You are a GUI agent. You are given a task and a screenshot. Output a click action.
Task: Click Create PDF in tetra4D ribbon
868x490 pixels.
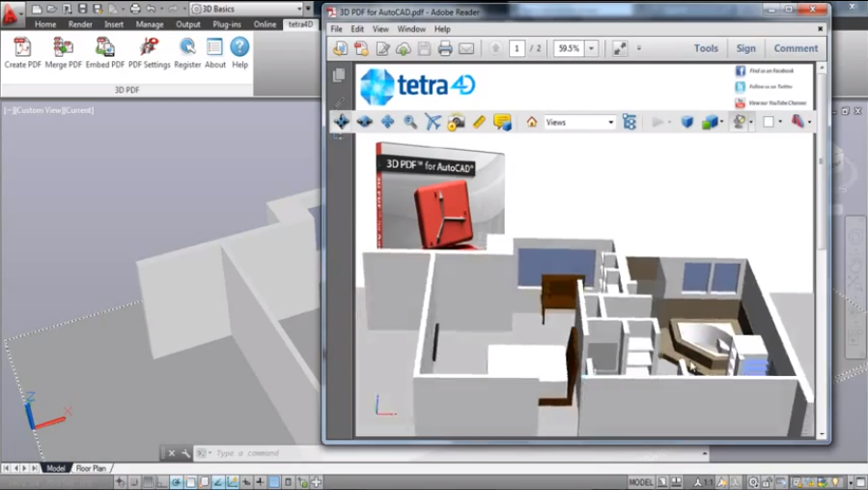(x=23, y=53)
